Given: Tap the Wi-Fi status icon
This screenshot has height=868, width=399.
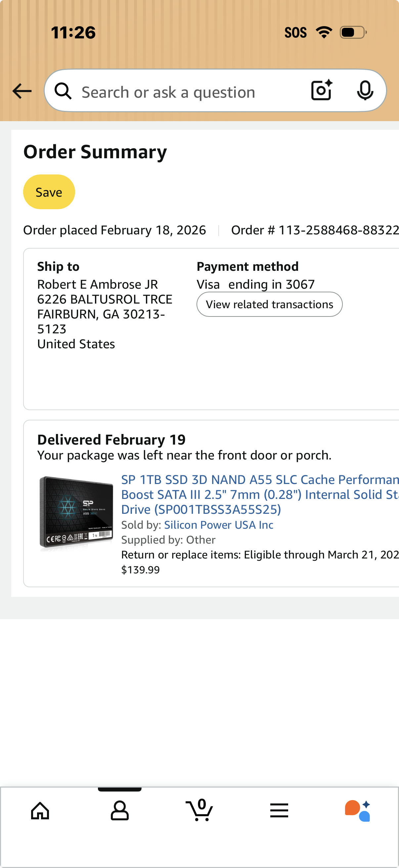Looking at the screenshot, I should [x=324, y=32].
